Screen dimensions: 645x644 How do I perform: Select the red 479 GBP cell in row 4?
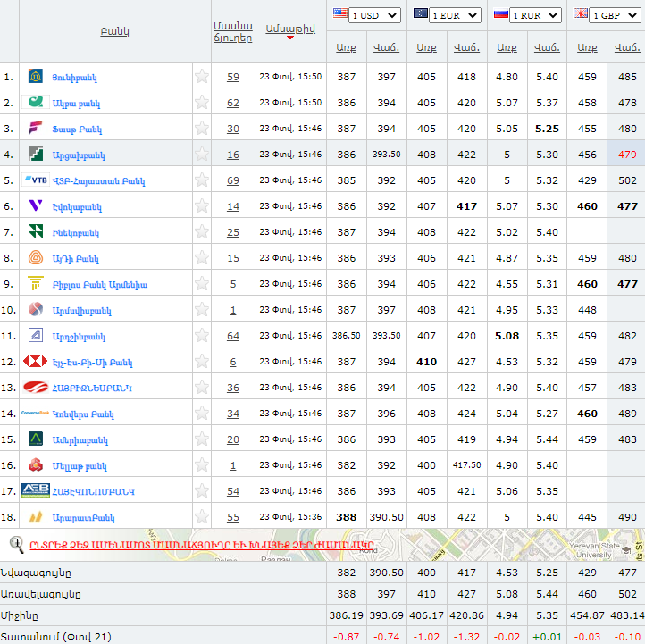pyautogui.click(x=627, y=155)
